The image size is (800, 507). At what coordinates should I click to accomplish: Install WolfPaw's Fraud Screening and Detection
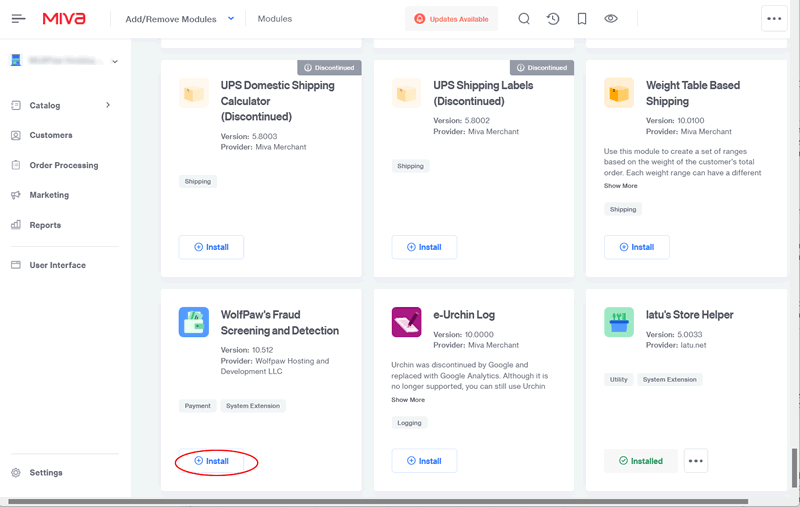(211, 461)
